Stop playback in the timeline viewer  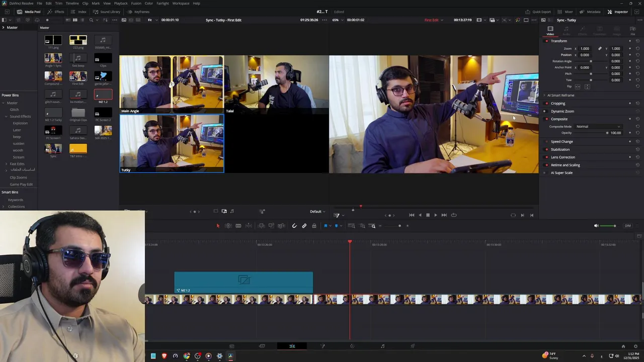click(428, 215)
